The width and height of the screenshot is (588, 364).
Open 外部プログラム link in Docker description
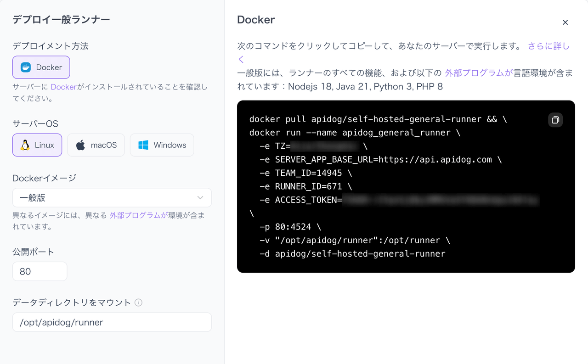[x=479, y=73]
